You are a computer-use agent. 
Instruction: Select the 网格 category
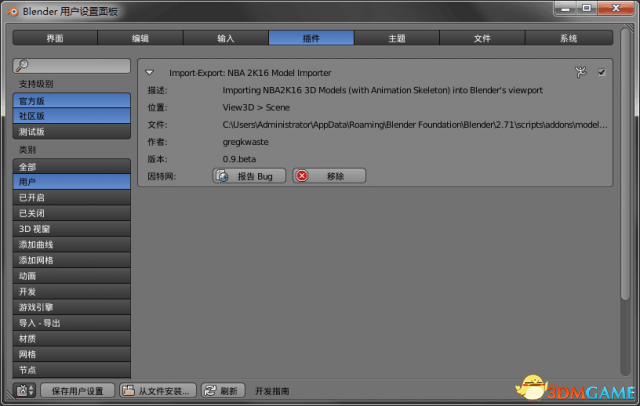(72, 354)
